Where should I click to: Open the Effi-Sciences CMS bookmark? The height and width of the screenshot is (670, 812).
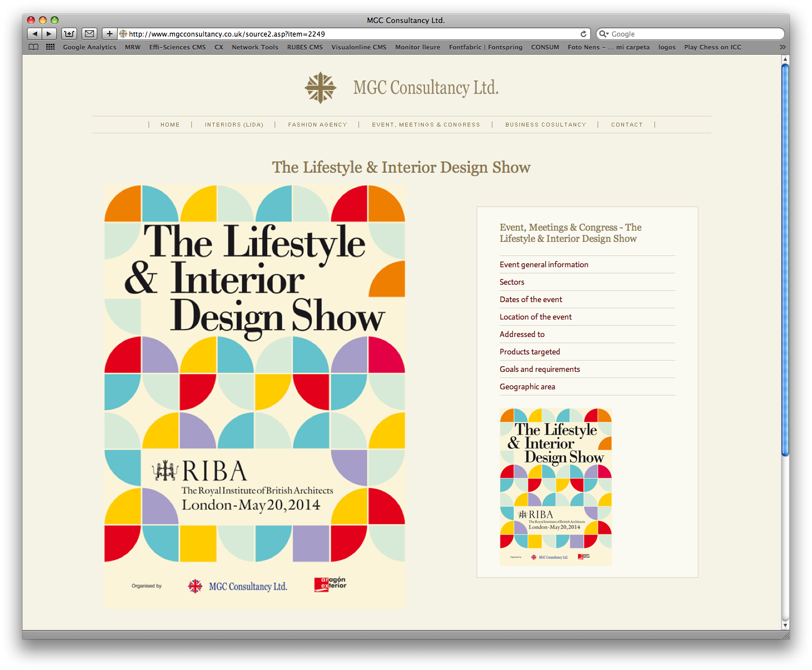point(177,47)
